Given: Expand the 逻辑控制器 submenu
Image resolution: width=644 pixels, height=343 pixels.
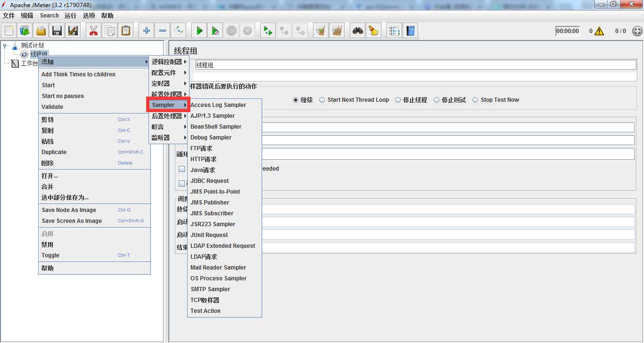Looking at the screenshot, I should [x=168, y=62].
